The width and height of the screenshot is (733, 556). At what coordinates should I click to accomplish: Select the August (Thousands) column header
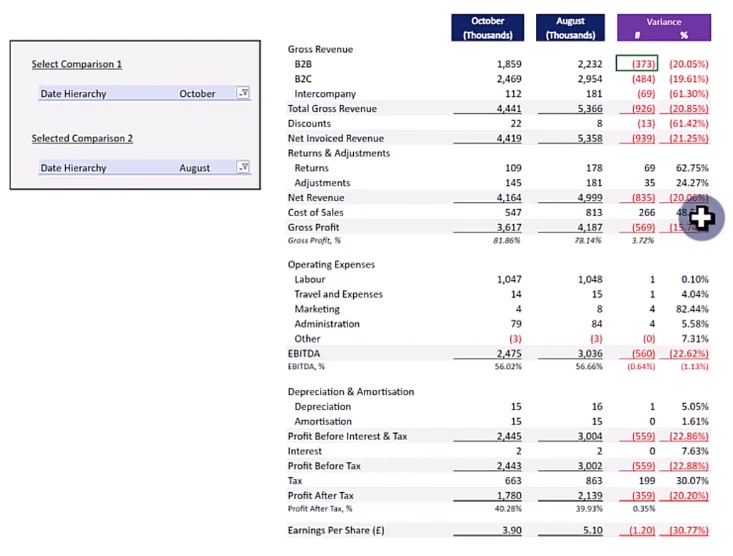coord(570,28)
